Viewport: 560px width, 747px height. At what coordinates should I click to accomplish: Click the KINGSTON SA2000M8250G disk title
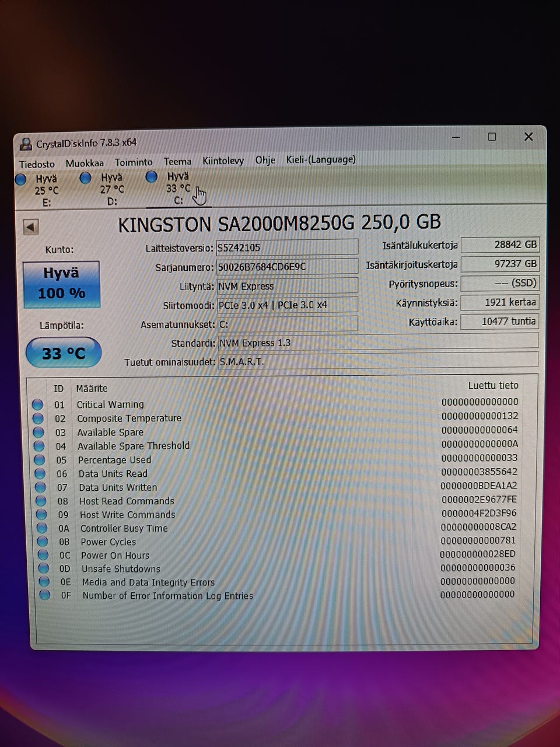(x=279, y=224)
